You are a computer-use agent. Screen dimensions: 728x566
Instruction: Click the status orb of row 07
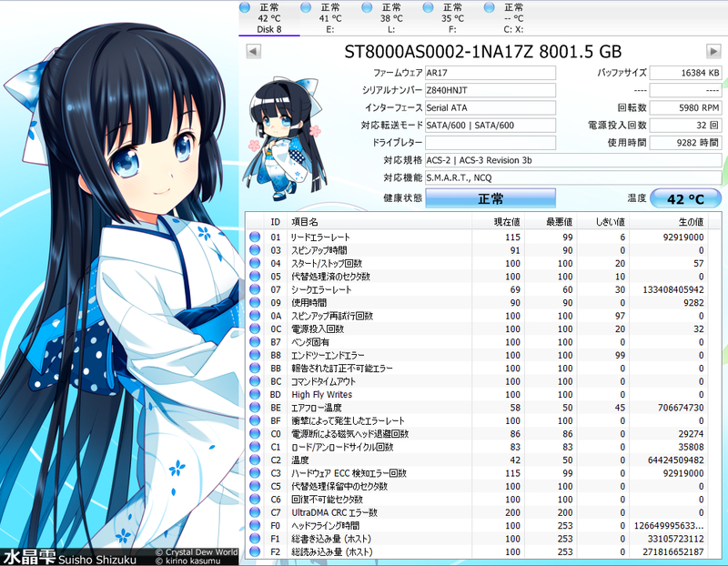[255, 289]
